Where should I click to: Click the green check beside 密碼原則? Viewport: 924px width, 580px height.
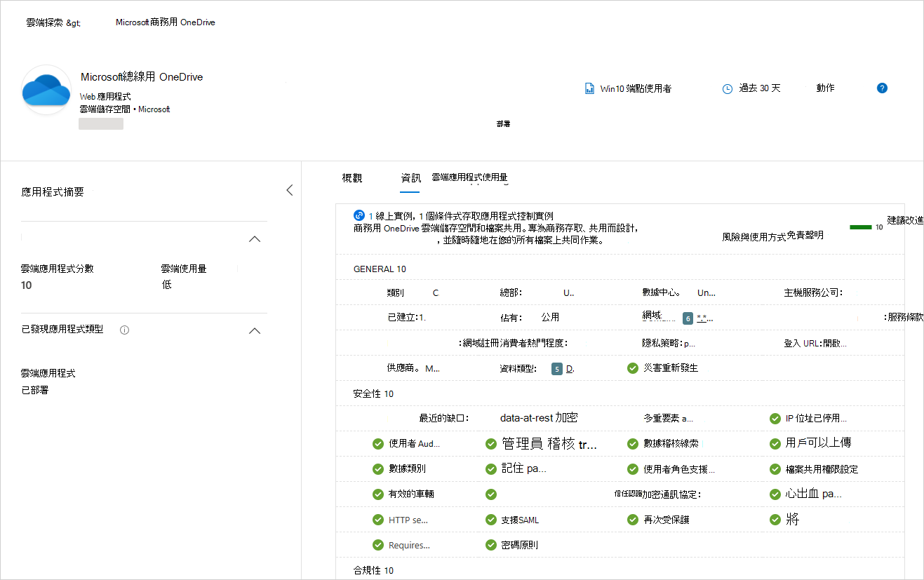(x=491, y=545)
